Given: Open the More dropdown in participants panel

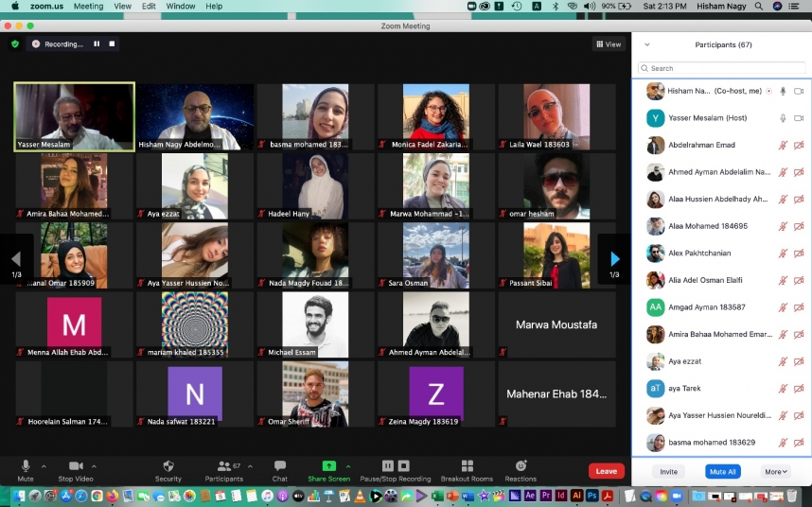Looking at the screenshot, I should [776, 471].
